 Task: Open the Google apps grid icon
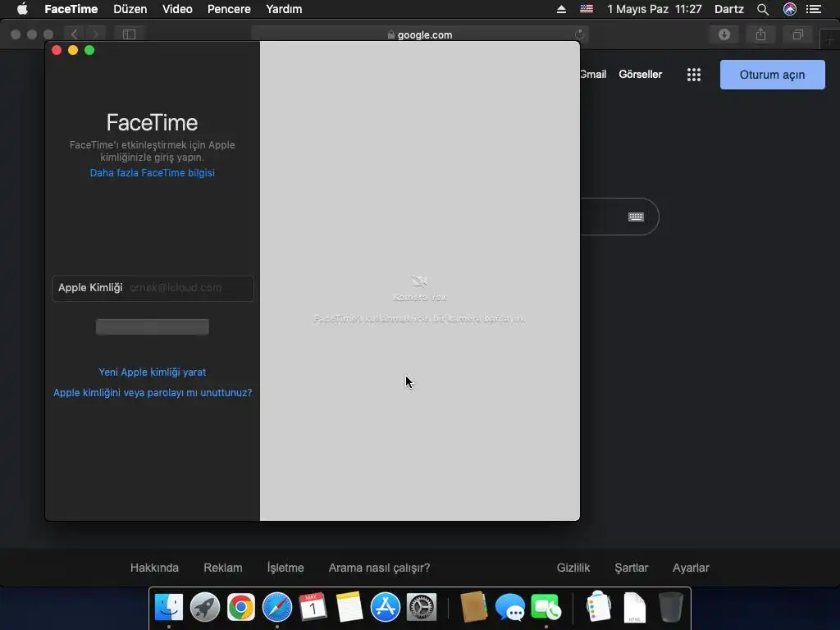pos(694,75)
